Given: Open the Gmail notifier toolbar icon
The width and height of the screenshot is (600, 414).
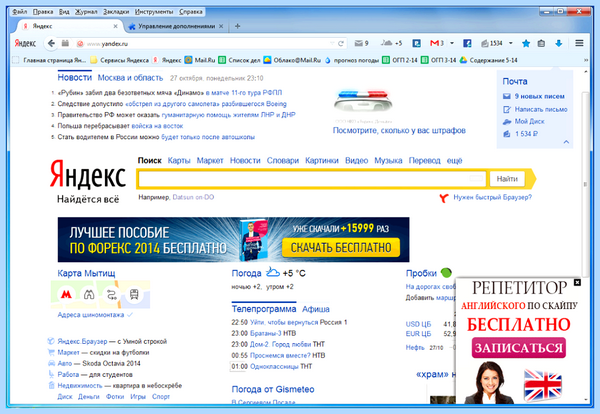Looking at the screenshot, I should (437, 43).
